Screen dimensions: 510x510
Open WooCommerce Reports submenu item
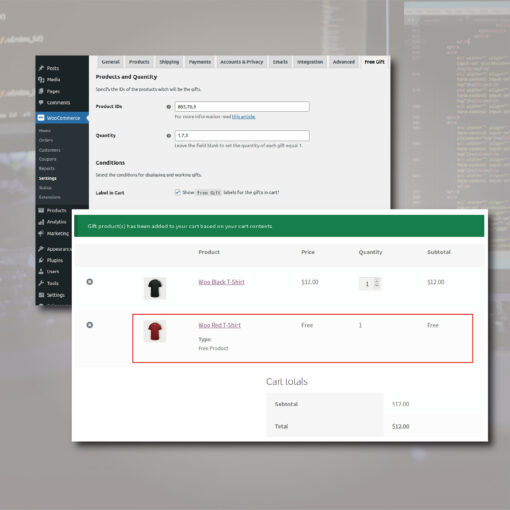pos(47,168)
